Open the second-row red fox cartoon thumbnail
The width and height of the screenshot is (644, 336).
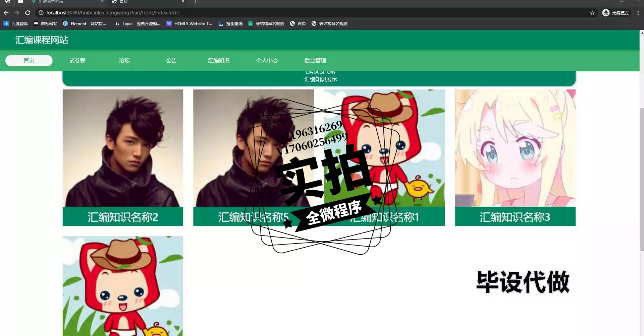[123, 286]
